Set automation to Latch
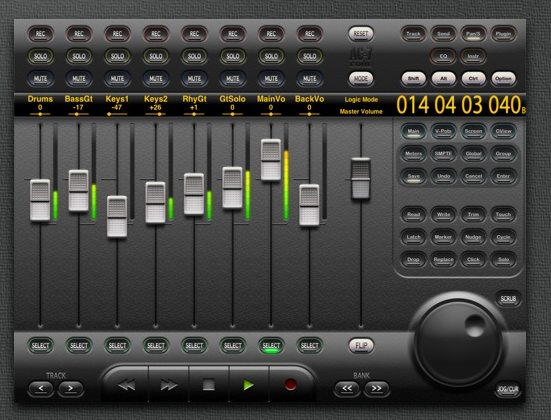The width and height of the screenshot is (551, 420). tap(413, 237)
